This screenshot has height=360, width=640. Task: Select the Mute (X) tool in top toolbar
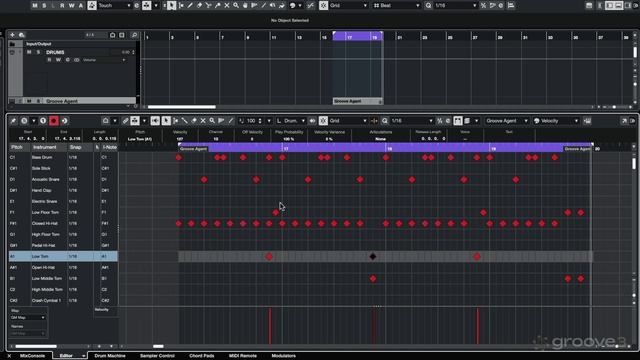coord(227,5)
